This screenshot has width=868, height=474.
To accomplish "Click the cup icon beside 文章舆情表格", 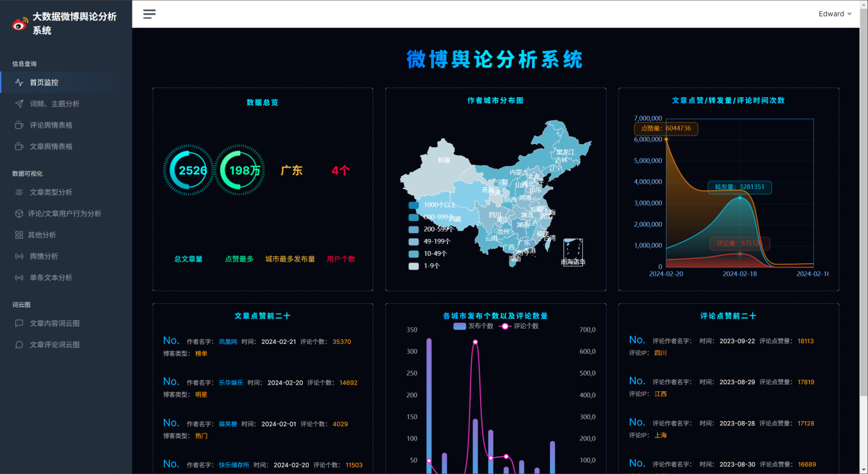I will (x=19, y=146).
